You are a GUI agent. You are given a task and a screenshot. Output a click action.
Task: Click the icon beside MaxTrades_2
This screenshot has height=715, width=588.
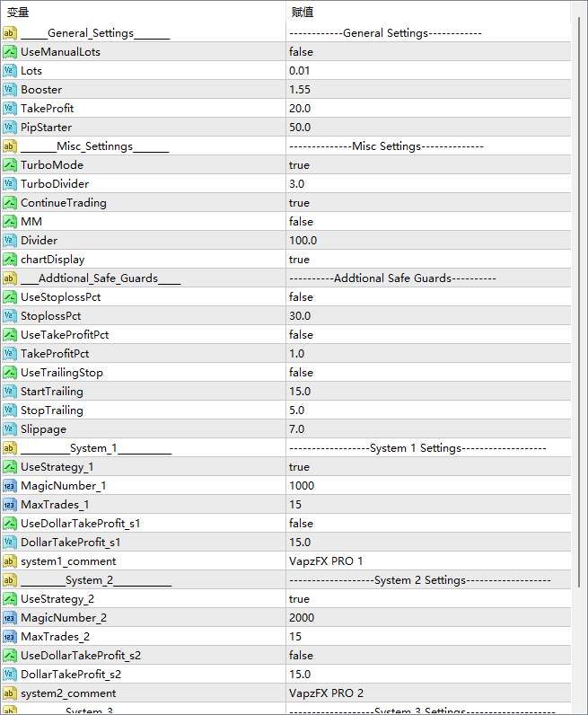tap(10, 637)
